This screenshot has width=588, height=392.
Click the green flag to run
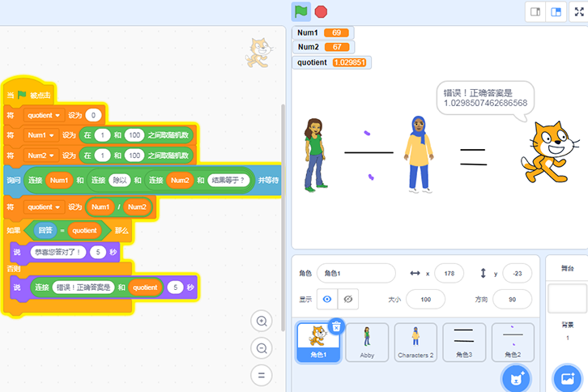(300, 11)
